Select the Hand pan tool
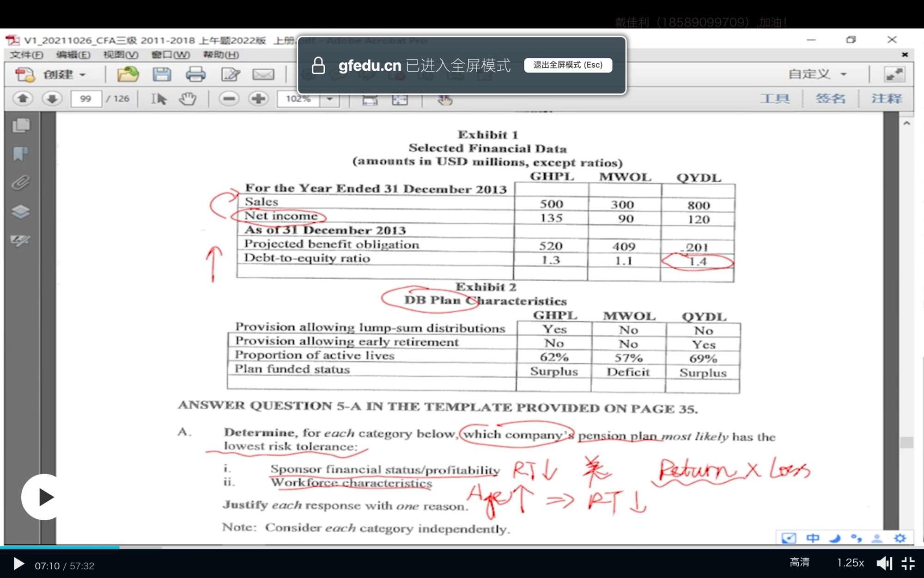Screen dimensions: 924x578 pos(188,98)
